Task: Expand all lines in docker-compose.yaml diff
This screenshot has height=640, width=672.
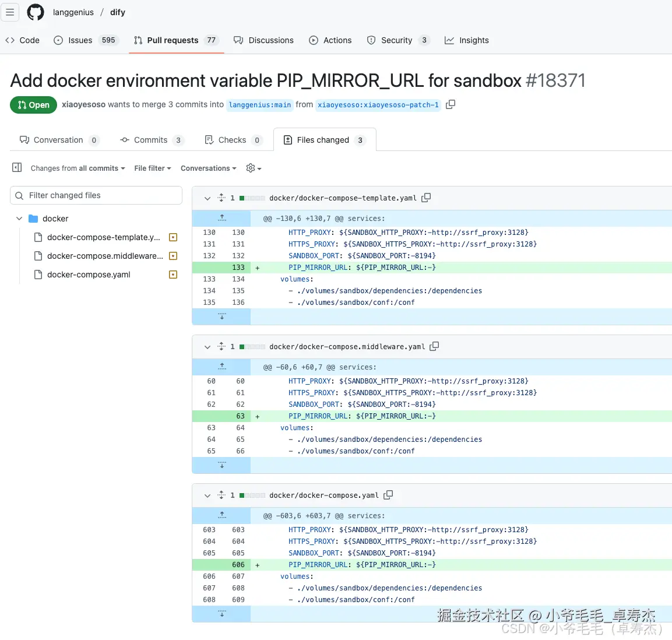Action: click(221, 495)
